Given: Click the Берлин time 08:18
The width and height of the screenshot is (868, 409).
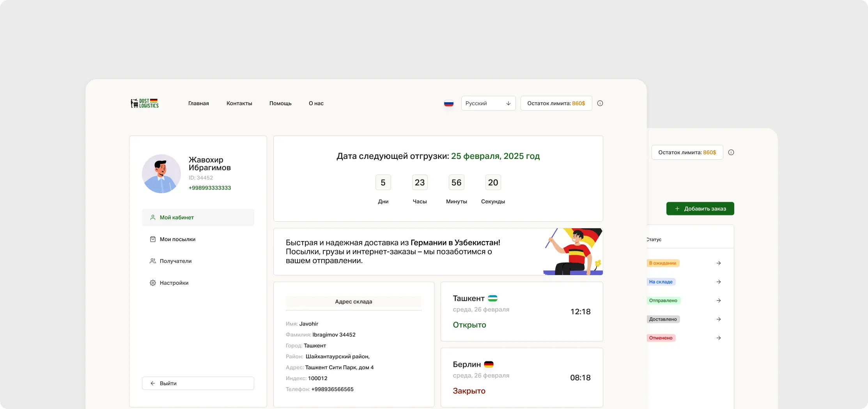Looking at the screenshot, I should (x=580, y=377).
